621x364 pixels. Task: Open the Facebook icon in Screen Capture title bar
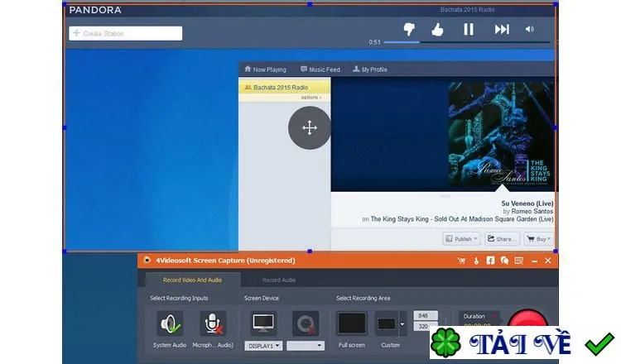coord(490,261)
